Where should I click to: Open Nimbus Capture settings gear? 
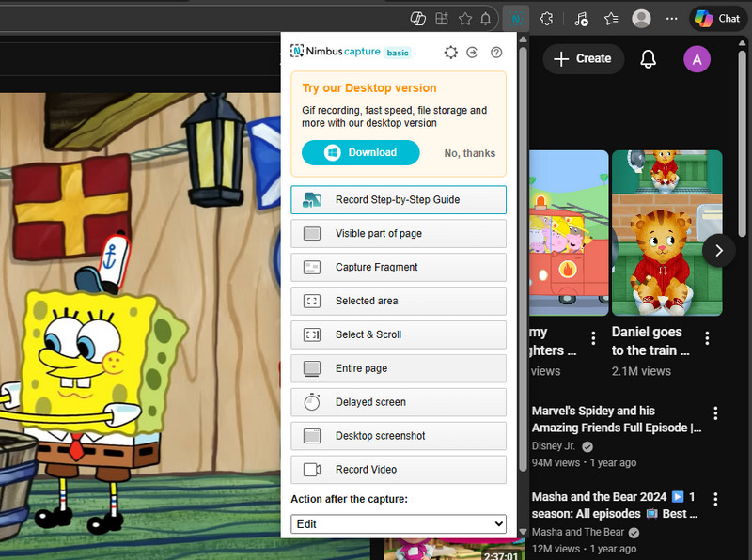450,53
